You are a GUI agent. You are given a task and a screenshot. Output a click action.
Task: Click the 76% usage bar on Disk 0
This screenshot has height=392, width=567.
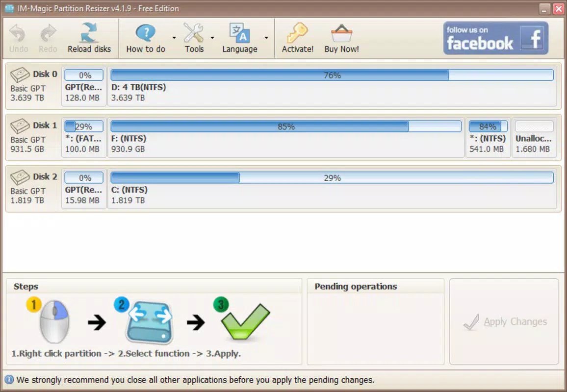tap(332, 75)
